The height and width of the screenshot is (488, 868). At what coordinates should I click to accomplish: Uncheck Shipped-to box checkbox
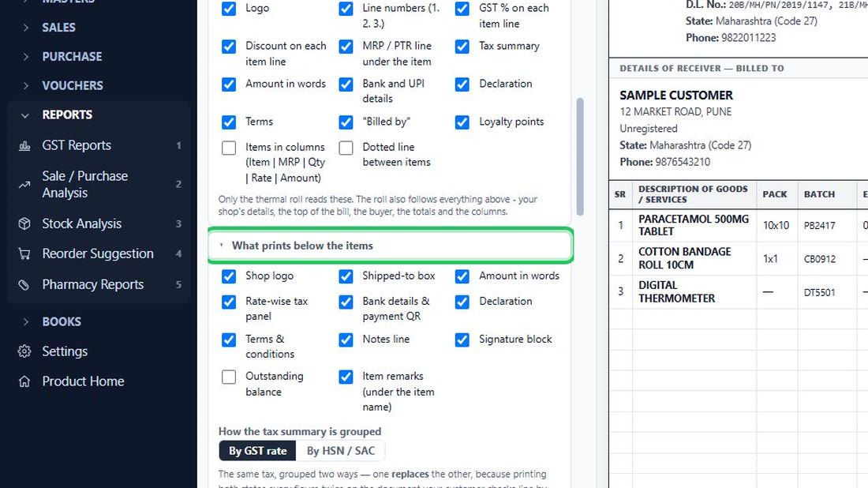pos(346,276)
